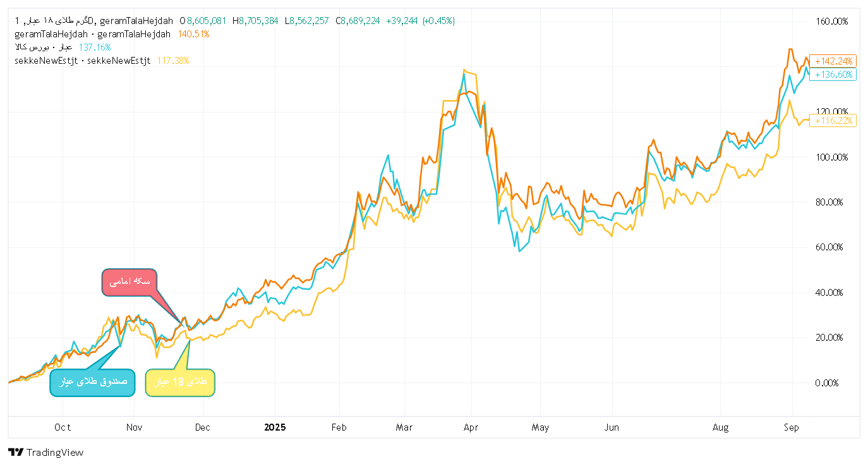Image resolution: width=868 pixels, height=466 pixels.
Task: Click the 2025 label on time axis
Action: pyautogui.click(x=275, y=427)
